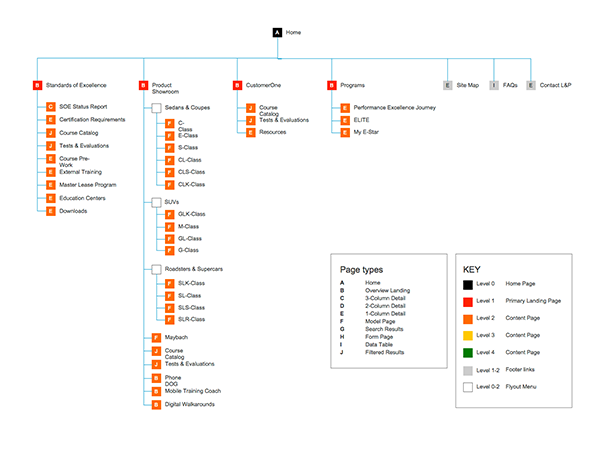600x460 pixels.
Task: Open the Contact L&P footer link
Action: coord(555,86)
